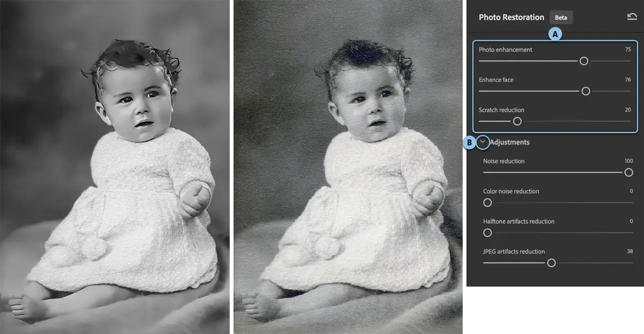Click the JPEG artifacts reduction label
This screenshot has width=644, height=334.
pyautogui.click(x=513, y=252)
